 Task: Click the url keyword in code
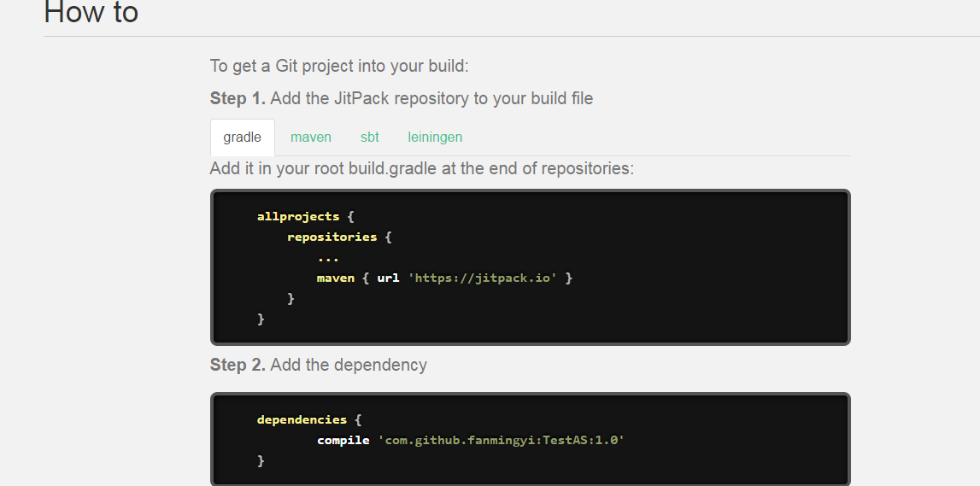tap(388, 278)
